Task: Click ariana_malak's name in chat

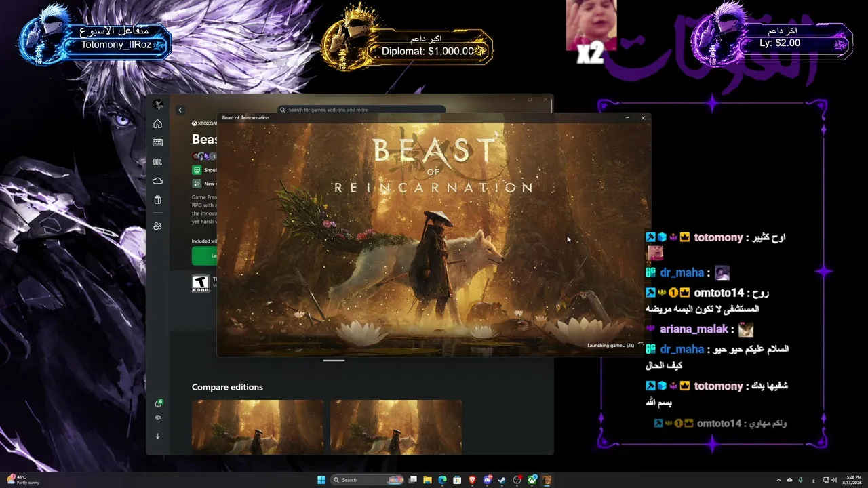Action: point(692,329)
